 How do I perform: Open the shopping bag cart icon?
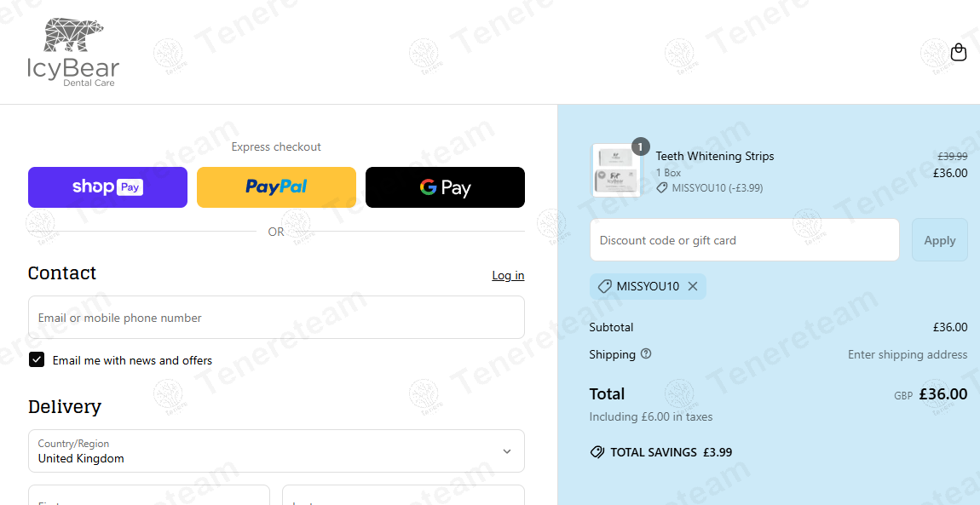pos(958,52)
